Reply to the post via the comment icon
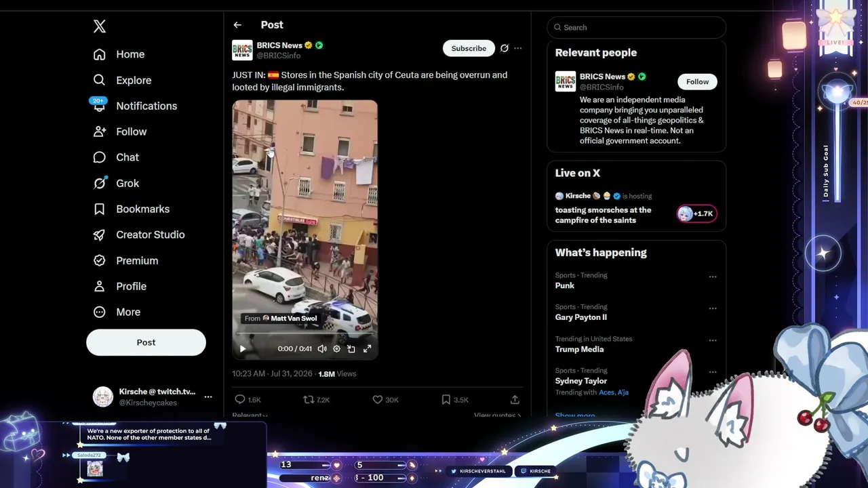The image size is (868, 488). point(239,400)
